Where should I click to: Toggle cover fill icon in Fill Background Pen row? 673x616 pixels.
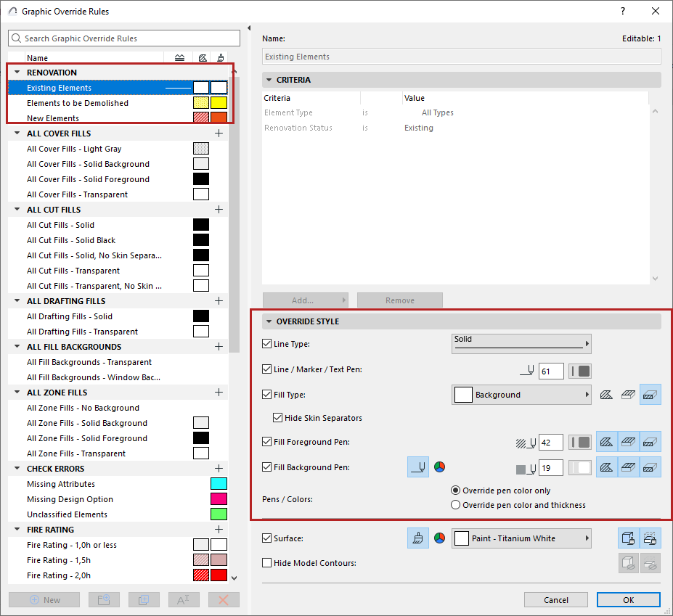tap(629, 467)
